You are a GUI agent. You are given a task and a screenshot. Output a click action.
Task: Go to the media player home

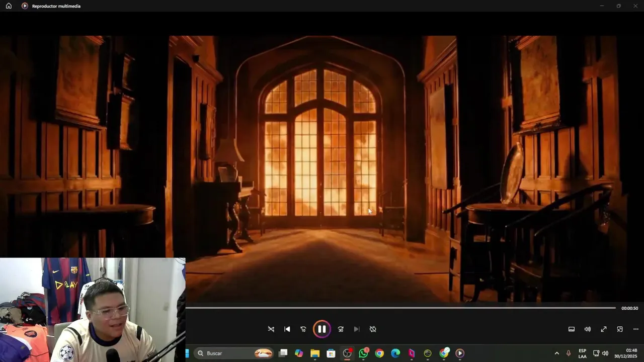[x=9, y=6]
